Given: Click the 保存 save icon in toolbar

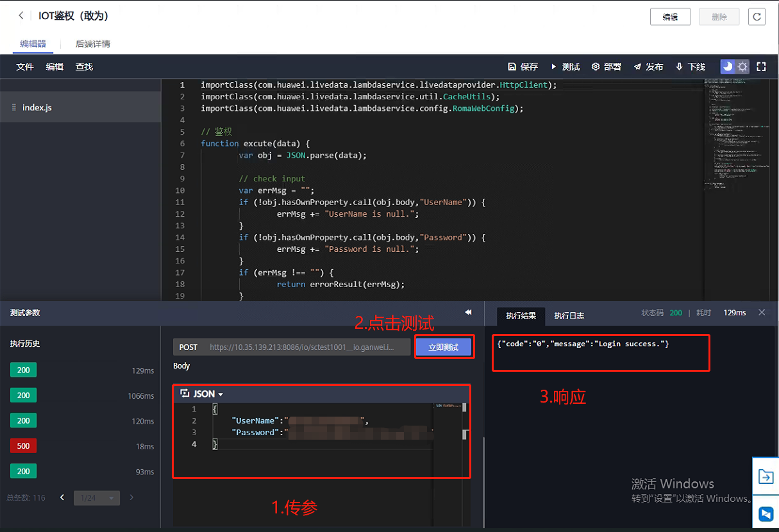Looking at the screenshot, I should click(x=512, y=67).
